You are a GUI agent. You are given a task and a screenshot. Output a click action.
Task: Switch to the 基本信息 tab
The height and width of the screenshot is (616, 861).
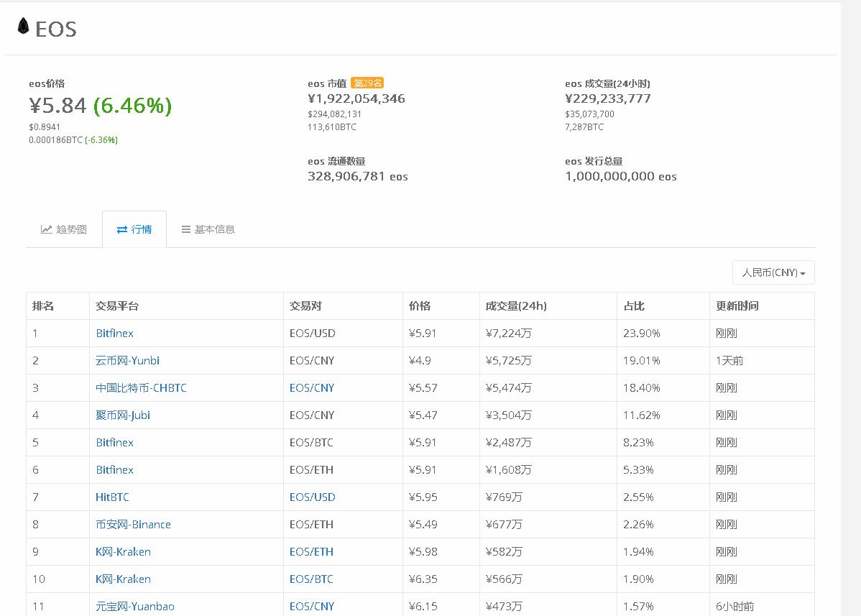[208, 229]
